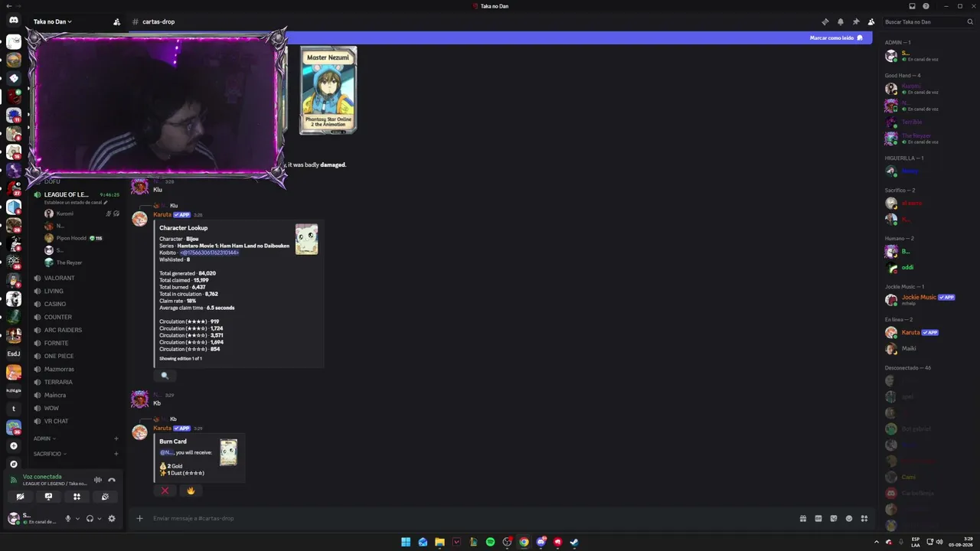
Task: Open Windows Start menu
Action: tap(406, 542)
